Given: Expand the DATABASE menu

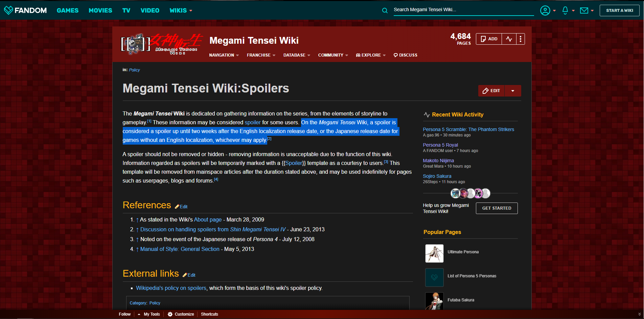Looking at the screenshot, I should [297, 55].
